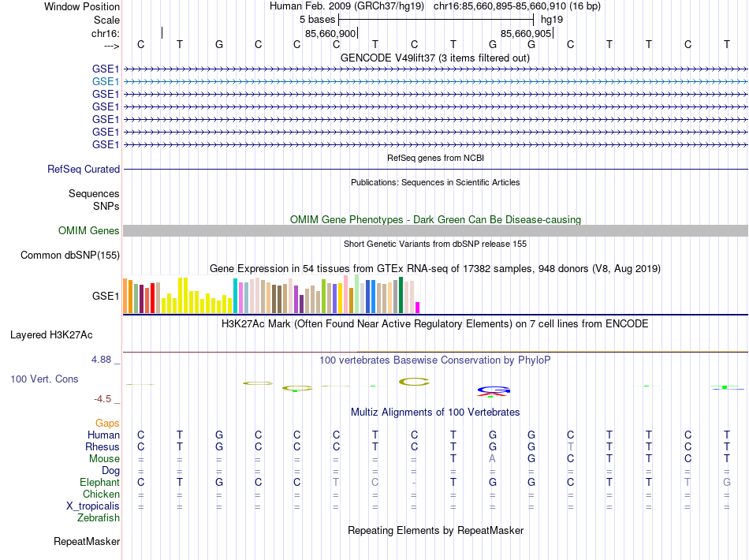Click the Elephant alignment row label

99,482
